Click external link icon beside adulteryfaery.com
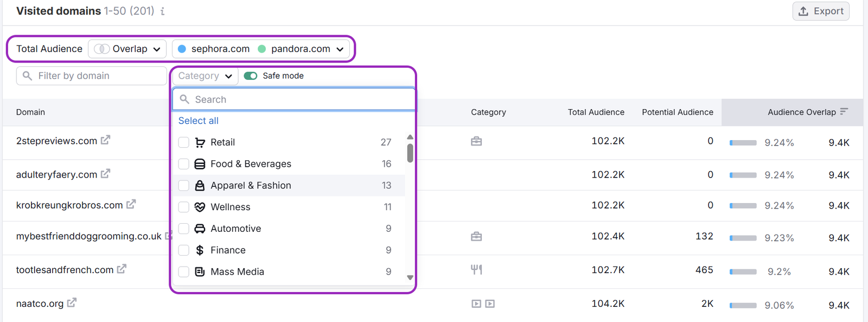 click(105, 174)
